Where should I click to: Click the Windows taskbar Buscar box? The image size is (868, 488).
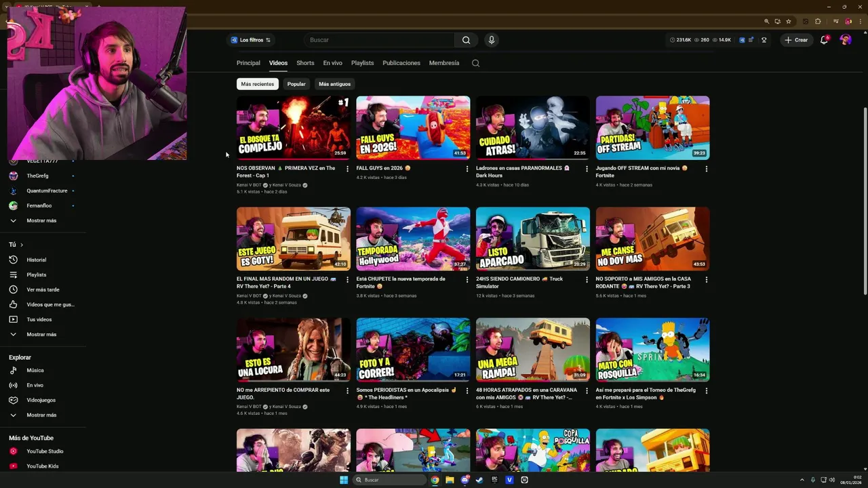(390, 480)
